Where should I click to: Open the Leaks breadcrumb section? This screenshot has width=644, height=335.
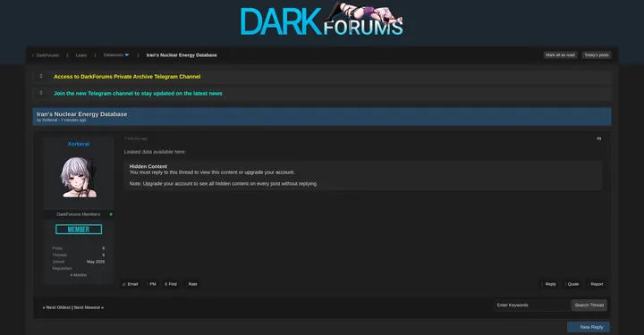coord(80,55)
